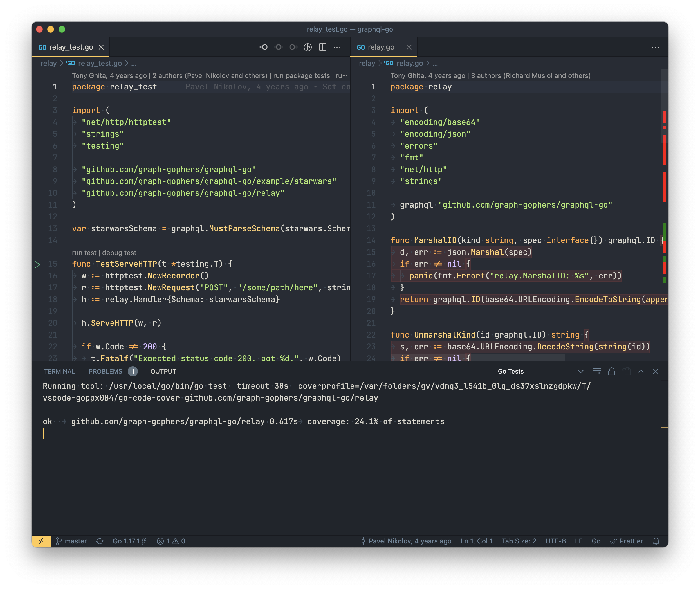Viewport: 700px width, 589px height.
Task: Click the remote connection indicator bottom left
Action: [41, 541]
